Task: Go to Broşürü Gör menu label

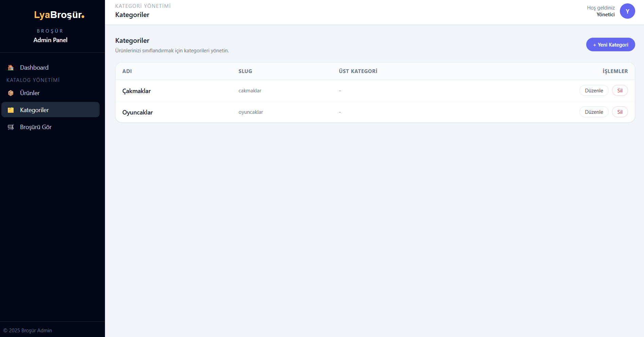Action: pos(36,127)
